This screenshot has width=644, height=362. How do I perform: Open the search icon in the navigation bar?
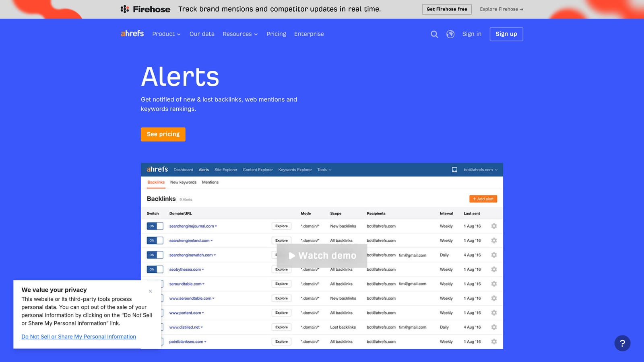tap(434, 34)
